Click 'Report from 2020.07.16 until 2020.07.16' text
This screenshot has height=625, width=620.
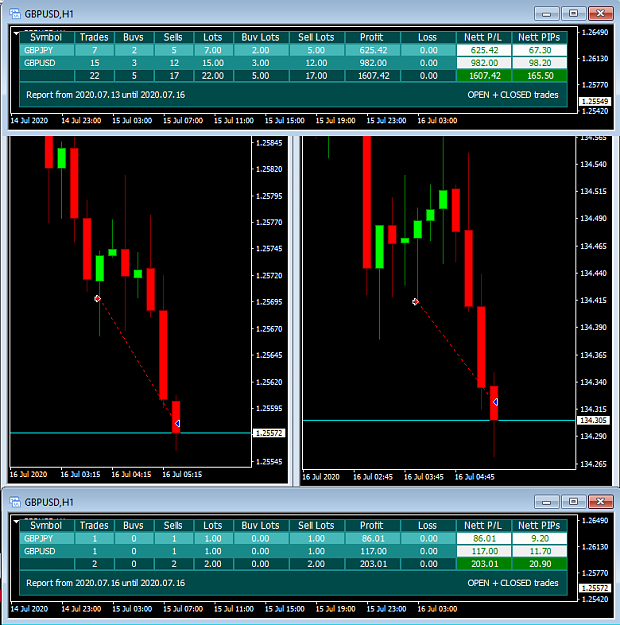(x=105, y=583)
